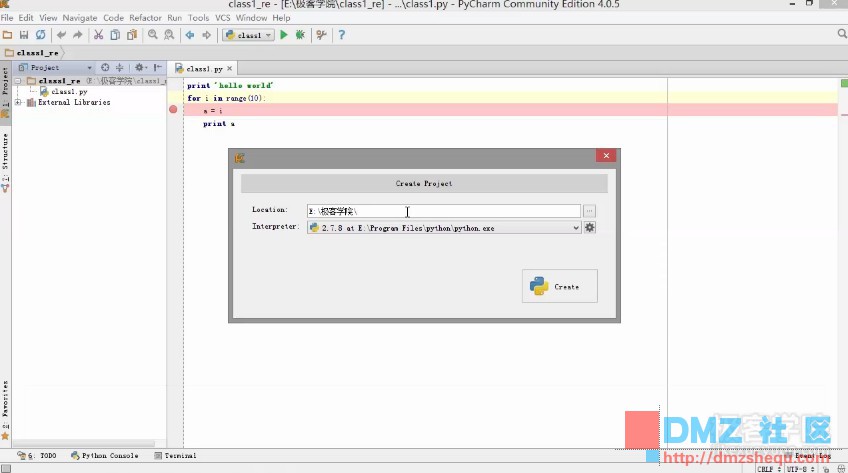
Task: Click the Replace magnifier icon
Action: 169,35
